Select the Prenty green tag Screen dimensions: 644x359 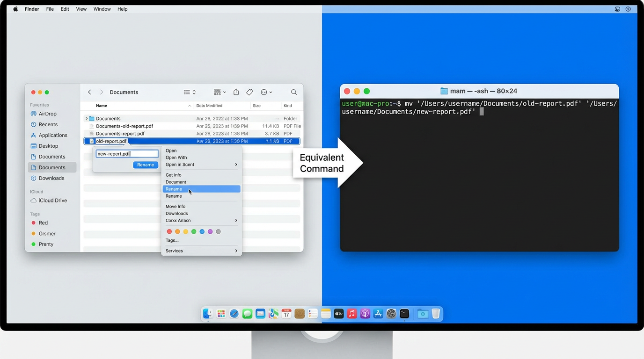coord(45,244)
